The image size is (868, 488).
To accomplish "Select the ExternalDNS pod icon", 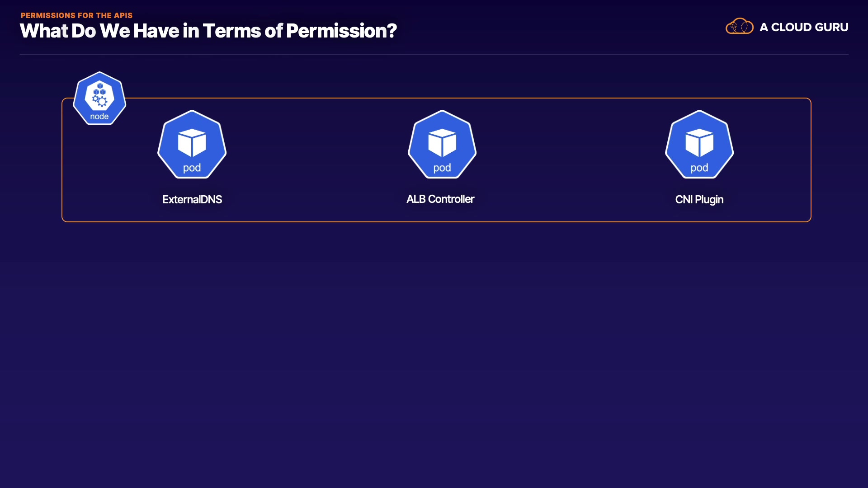I will point(192,145).
